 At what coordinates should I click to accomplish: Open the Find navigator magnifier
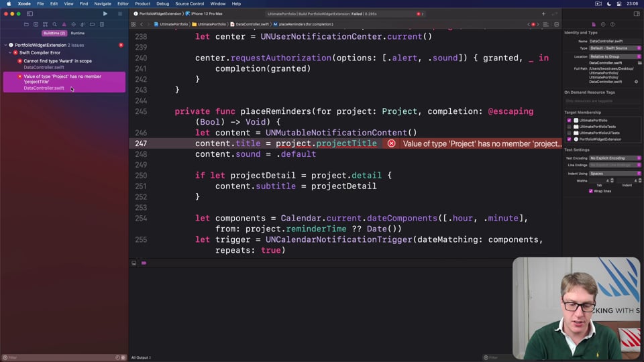[54, 24]
